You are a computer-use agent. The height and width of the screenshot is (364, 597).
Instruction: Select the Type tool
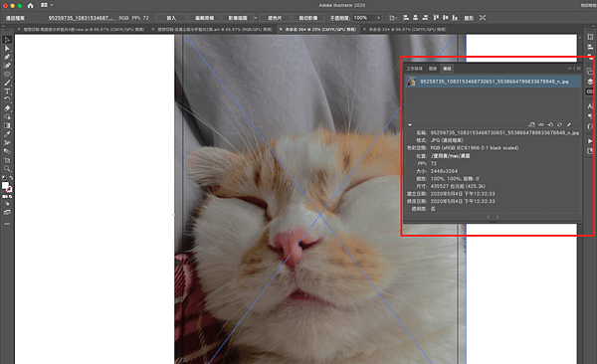click(7, 91)
